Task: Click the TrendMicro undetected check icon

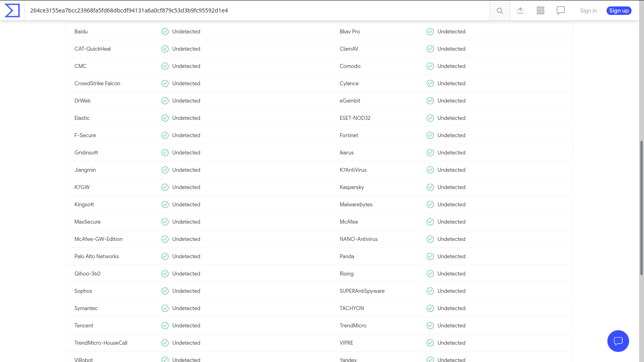Action: click(430, 325)
